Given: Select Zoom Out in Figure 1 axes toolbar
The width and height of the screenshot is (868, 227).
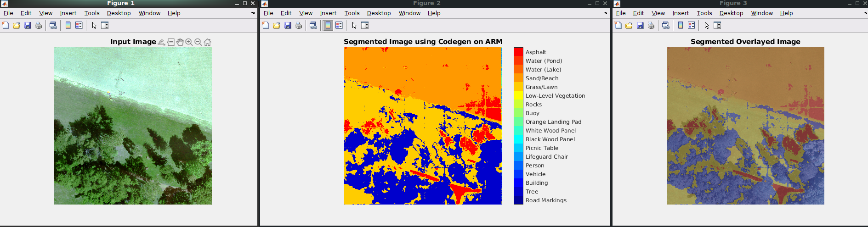Looking at the screenshot, I should [x=198, y=42].
